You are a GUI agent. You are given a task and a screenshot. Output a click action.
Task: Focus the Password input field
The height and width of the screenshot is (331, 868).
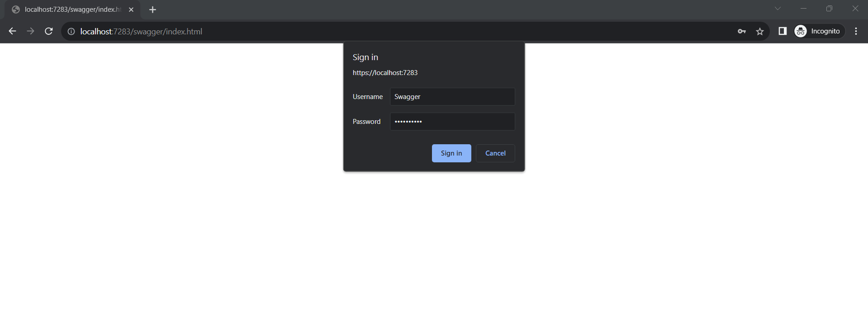click(452, 122)
